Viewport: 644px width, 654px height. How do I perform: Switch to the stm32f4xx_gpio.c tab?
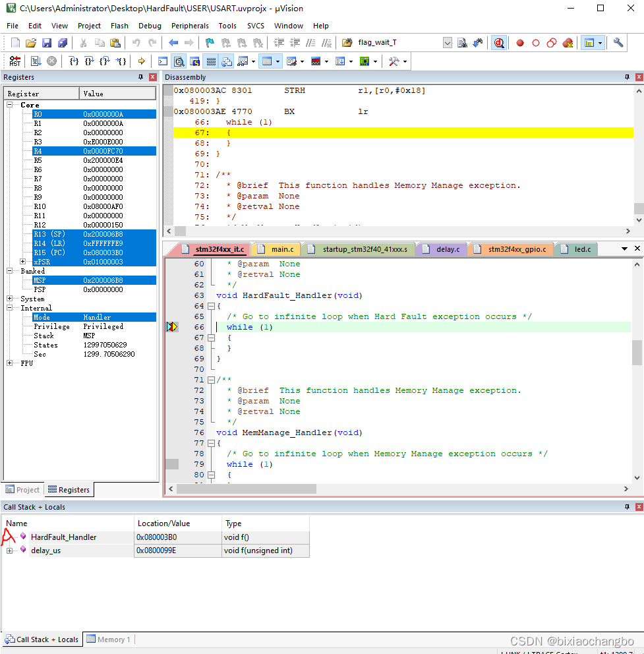pyautogui.click(x=511, y=249)
